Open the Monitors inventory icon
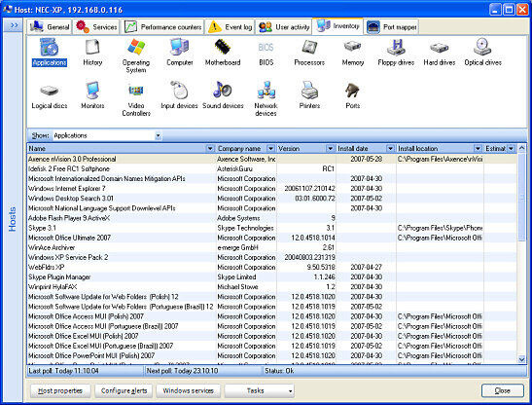Viewport: 532px width, 405px height. pos(92,95)
